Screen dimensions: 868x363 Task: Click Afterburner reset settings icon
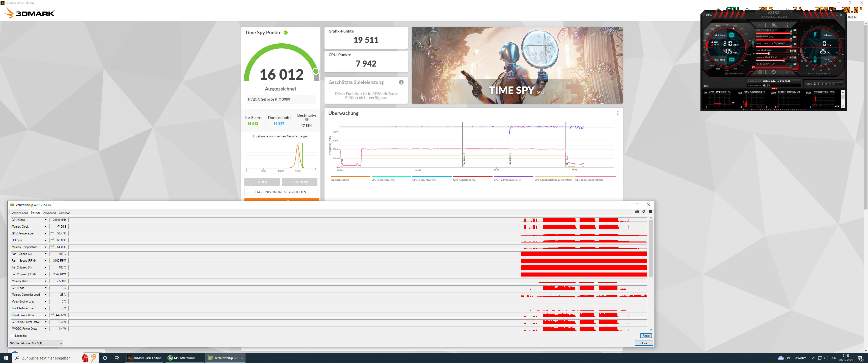[x=774, y=72]
